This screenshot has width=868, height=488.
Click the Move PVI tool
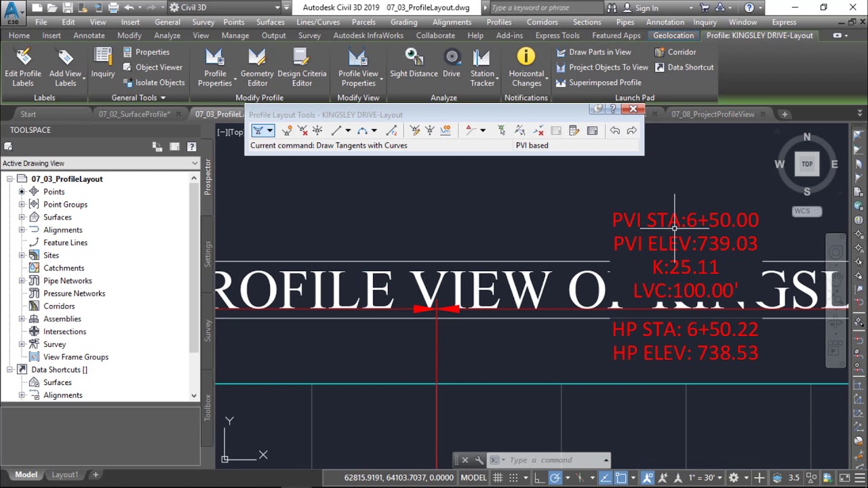pyautogui.click(x=317, y=130)
